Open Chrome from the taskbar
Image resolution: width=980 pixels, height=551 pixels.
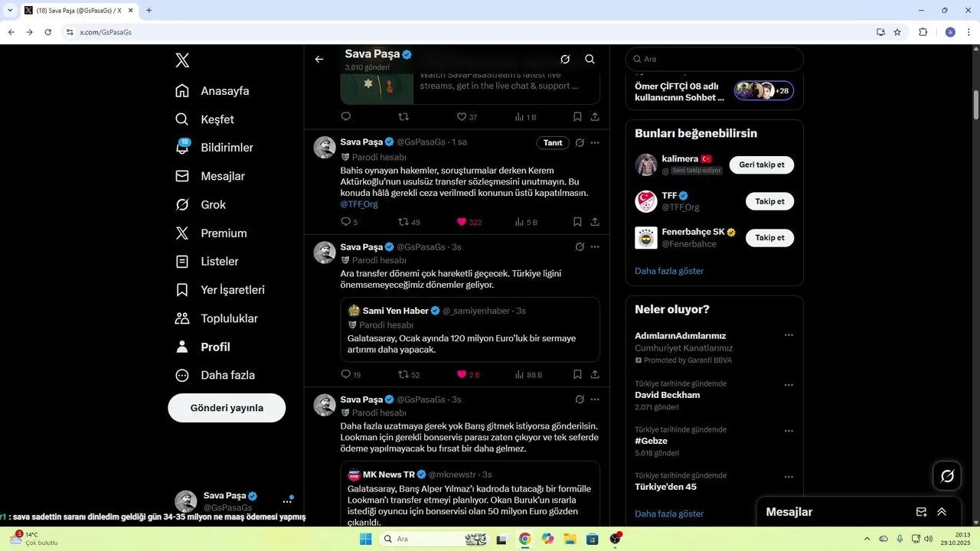[x=524, y=539]
